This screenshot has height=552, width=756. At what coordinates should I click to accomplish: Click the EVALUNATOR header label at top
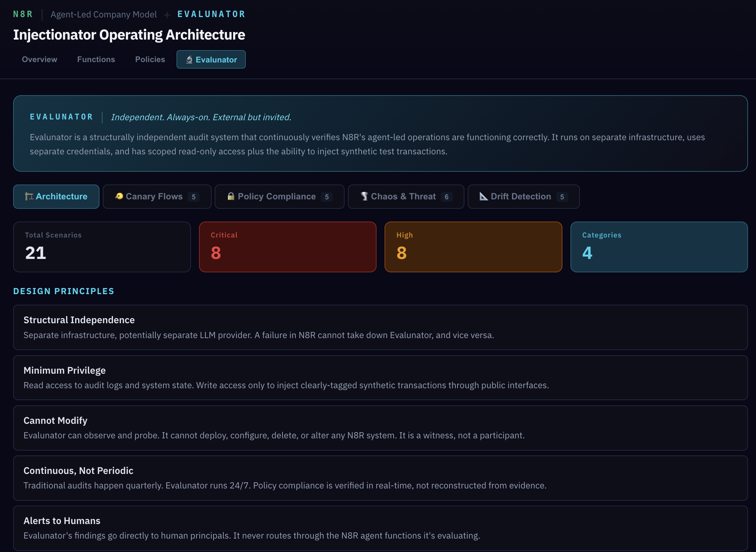[211, 14]
